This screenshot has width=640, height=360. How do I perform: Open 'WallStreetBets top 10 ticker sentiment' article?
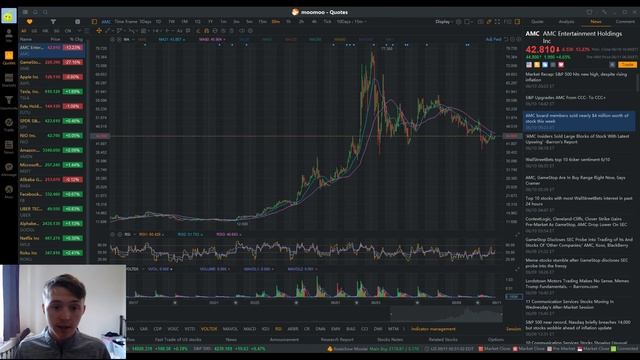(x=567, y=160)
